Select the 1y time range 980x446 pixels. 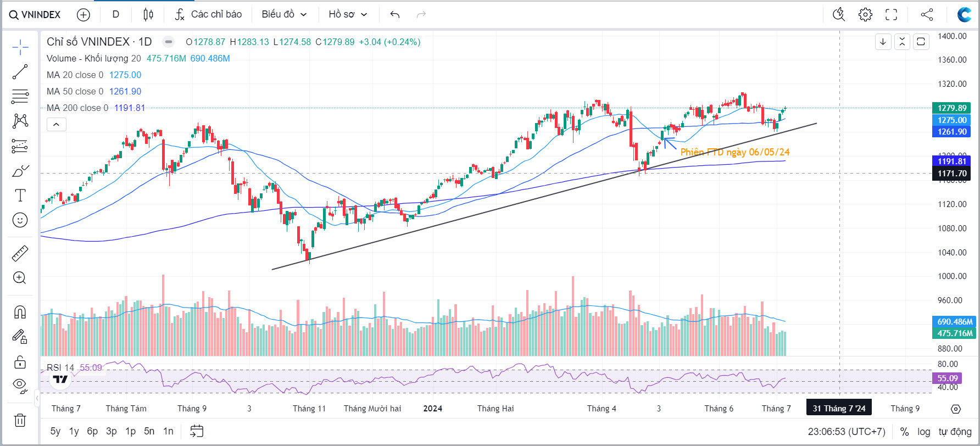(74, 431)
